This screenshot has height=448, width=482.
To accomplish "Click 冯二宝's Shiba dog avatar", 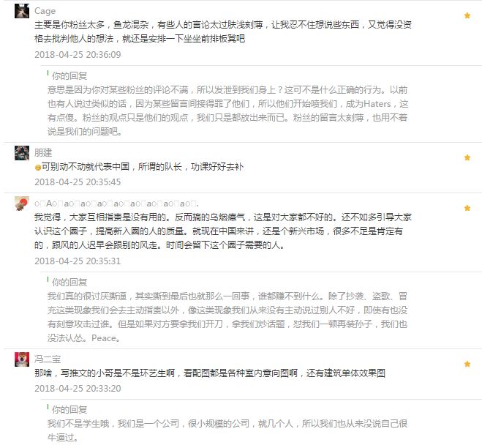I will [x=22, y=359].
